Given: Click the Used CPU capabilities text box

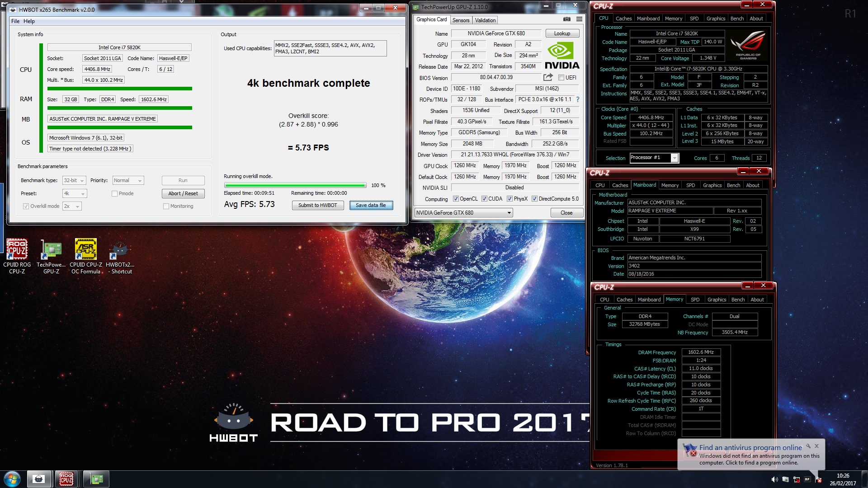Looking at the screenshot, I should click(x=330, y=48).
